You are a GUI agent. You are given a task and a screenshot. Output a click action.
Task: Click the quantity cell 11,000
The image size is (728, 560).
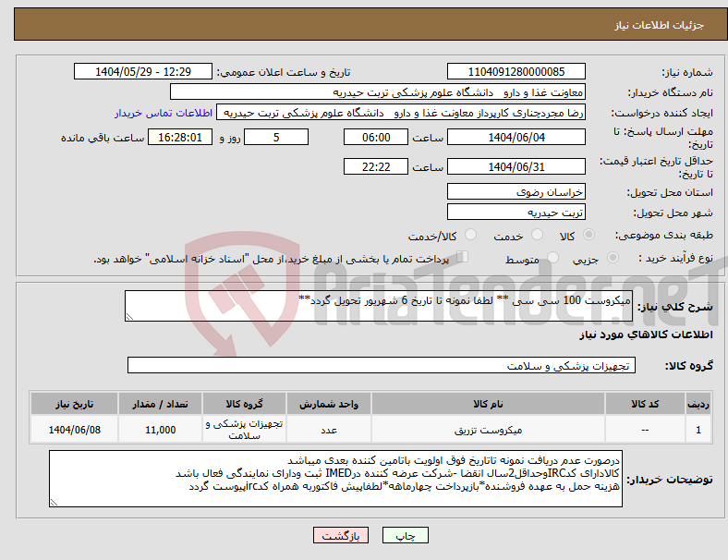(160, 430)
